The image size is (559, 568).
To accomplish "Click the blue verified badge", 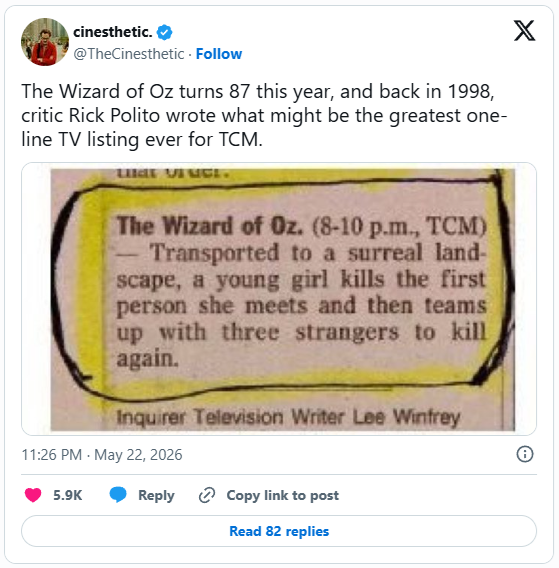I will pos(164,32).
